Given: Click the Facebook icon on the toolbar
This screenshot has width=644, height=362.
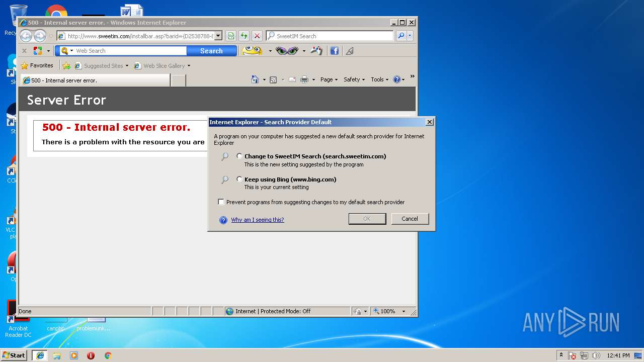Looking at the screenshot, I should tap(334, 51).
